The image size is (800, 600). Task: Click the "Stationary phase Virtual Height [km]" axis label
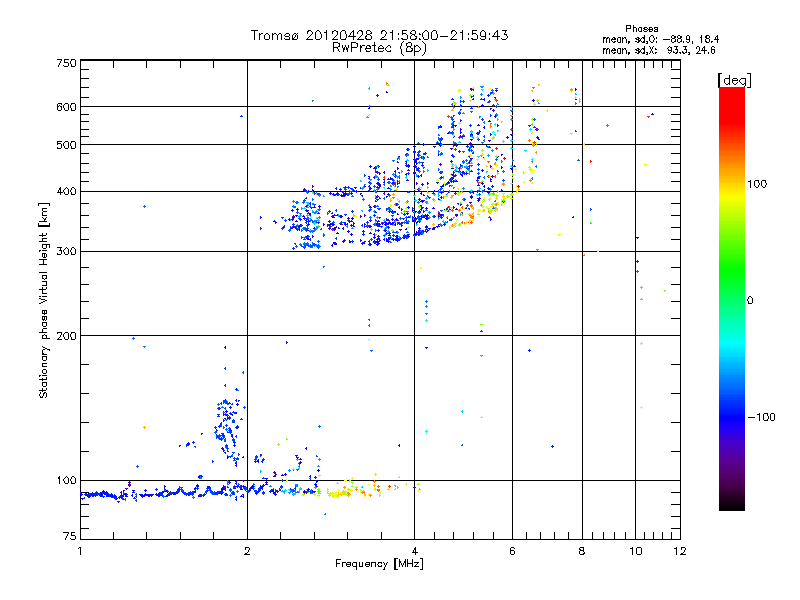tap(43, 300)
